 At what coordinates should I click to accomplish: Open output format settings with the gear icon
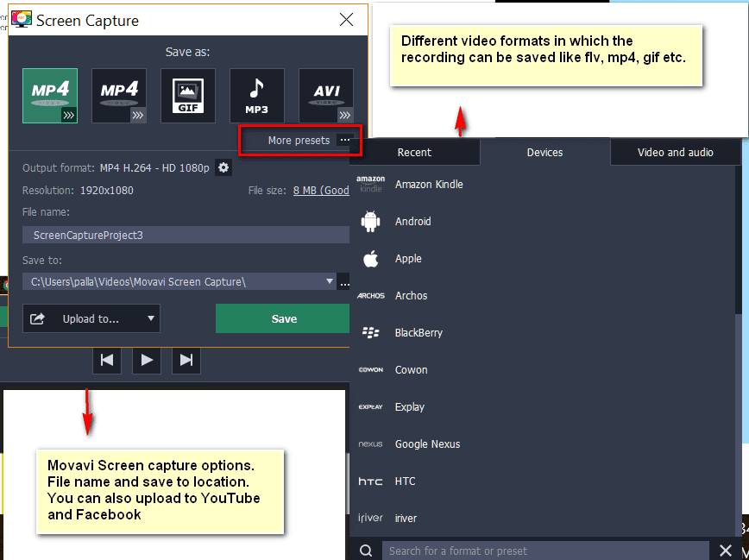[x=223, y=167]
